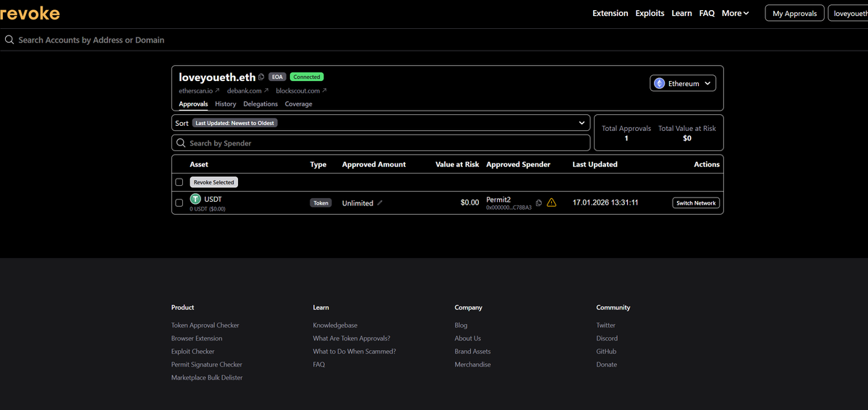Click the Unlimited approved amount text
Viewport: 868px width, 410px height.
357,203
